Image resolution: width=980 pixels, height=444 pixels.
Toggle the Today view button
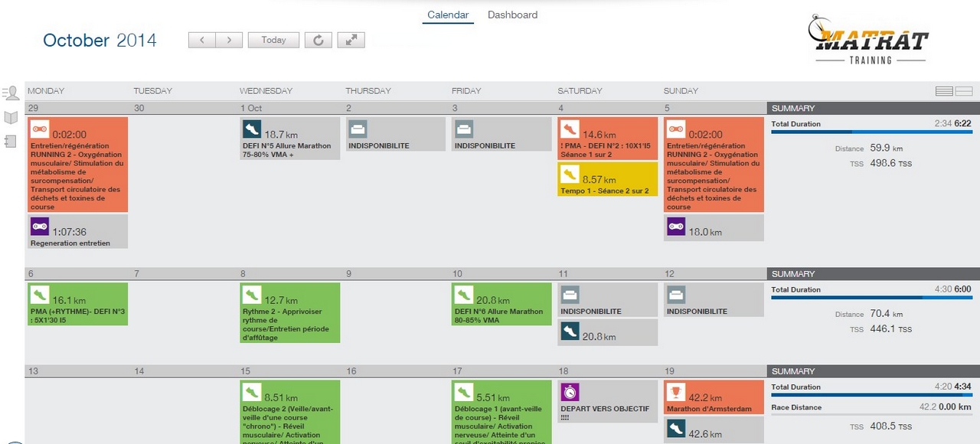click(273, 40)
